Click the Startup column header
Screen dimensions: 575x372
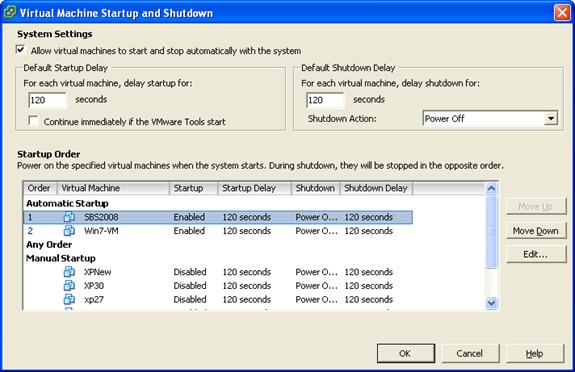194,188
